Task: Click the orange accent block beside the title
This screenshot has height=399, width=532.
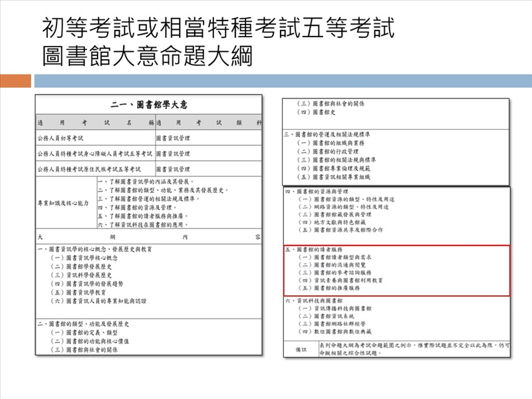Action: tap(15, 81)
